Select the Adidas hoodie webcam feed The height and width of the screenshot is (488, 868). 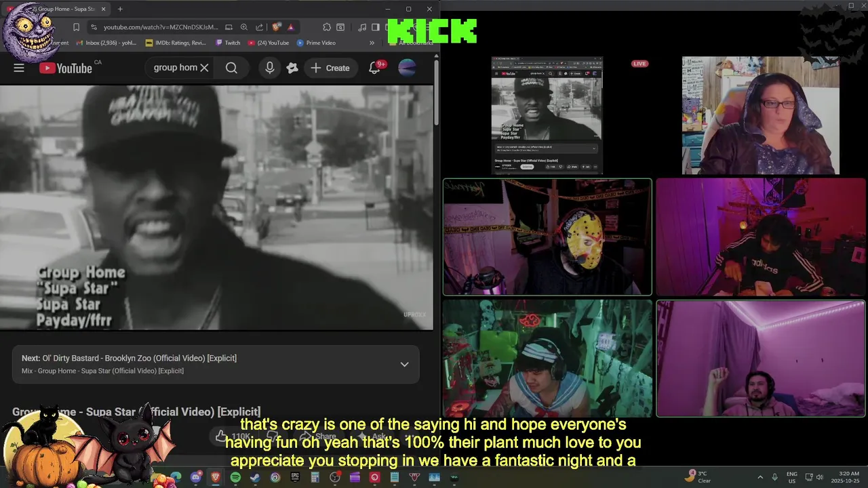761,237
